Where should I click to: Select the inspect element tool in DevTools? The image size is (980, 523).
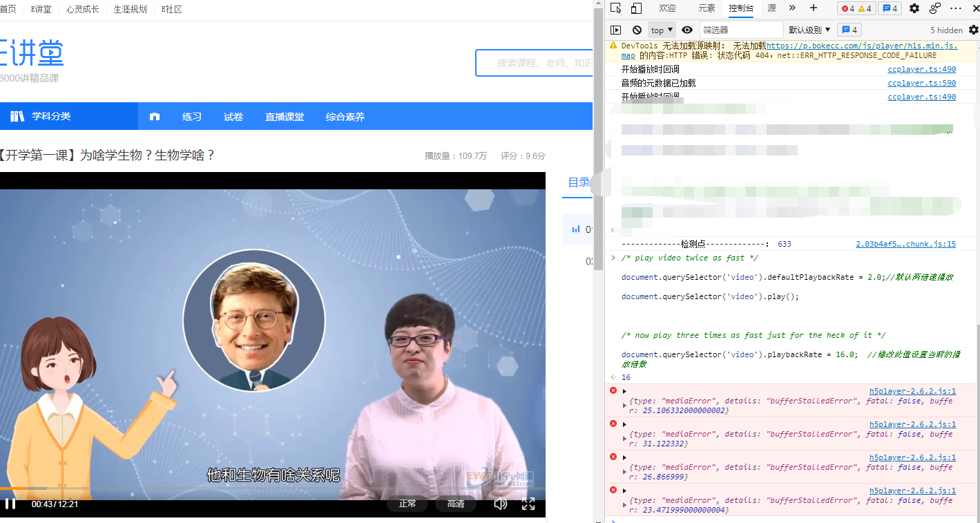coord(614,8)
